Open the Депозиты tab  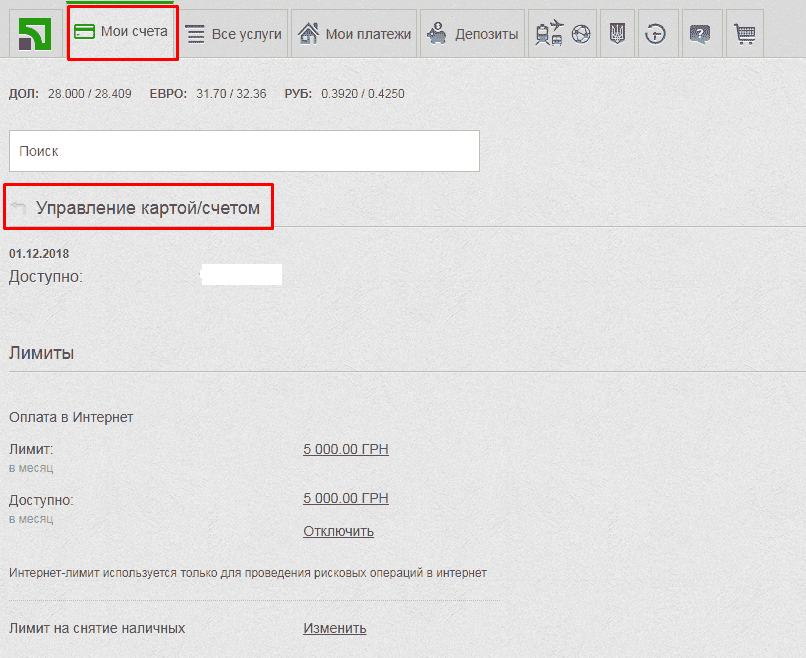[473, 34]
